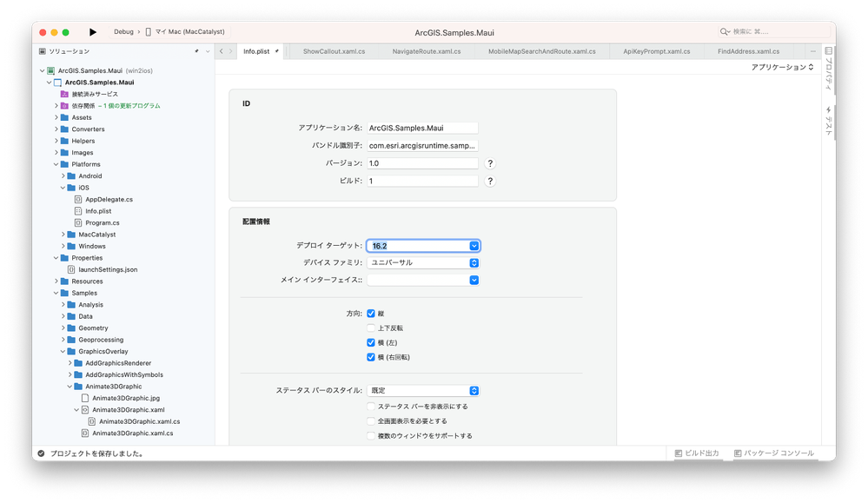Switch to the MobileMapSearchAndRoute.xaml.cs tab
This screenshot has height=503, width=868.
point(542,51)
